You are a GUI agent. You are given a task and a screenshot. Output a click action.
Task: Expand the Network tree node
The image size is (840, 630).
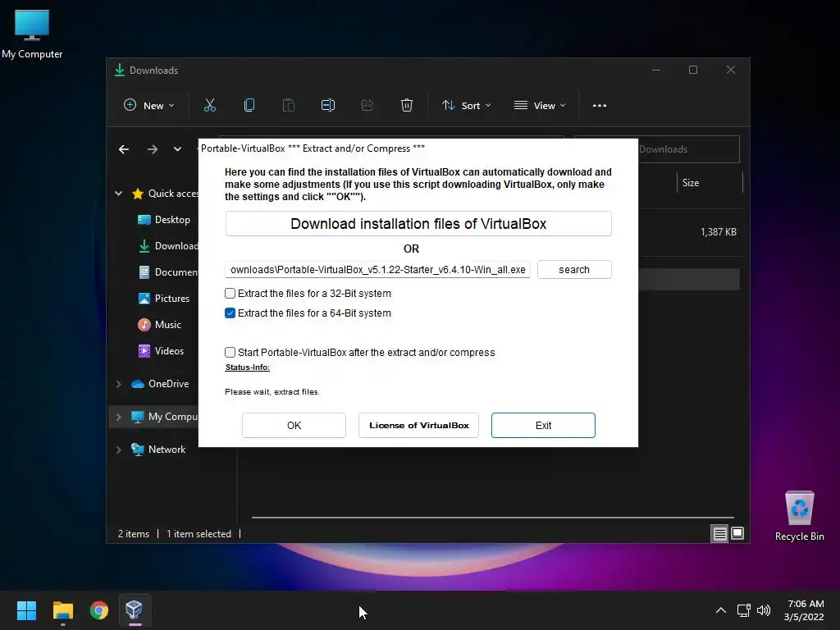click(118, 450)
